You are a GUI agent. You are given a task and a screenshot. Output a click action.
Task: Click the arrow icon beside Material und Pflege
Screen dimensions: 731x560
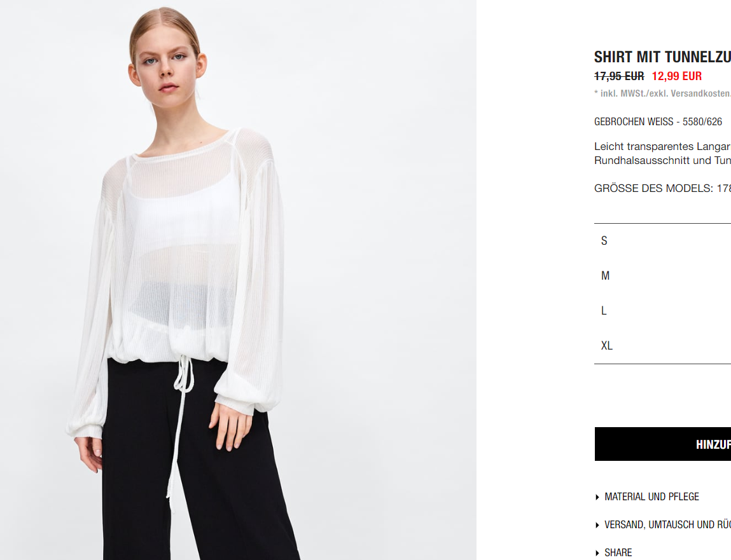point(597,497)
